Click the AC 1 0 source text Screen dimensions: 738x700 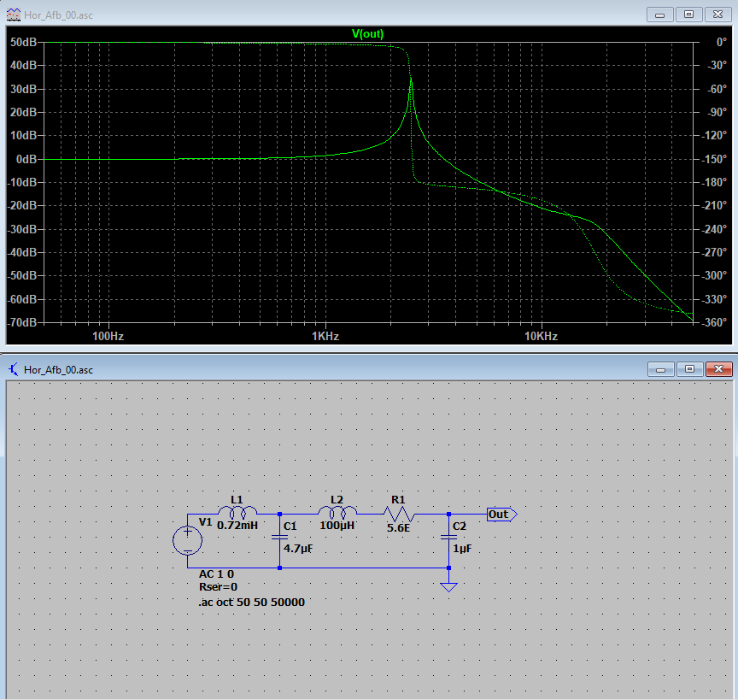click(216, 574)
